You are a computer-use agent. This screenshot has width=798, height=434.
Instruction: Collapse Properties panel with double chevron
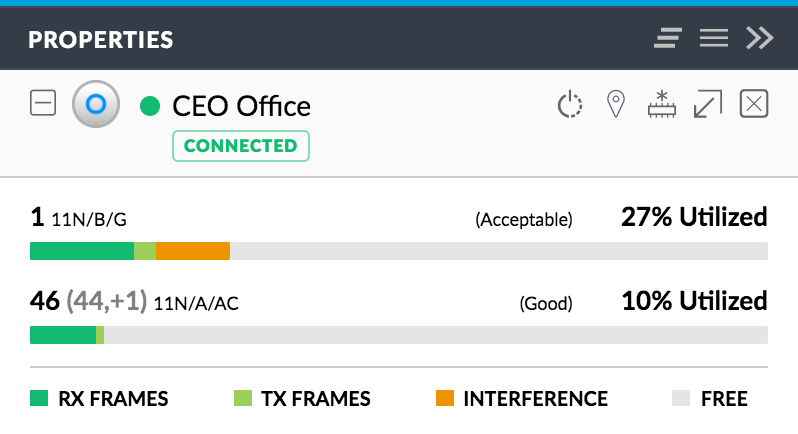[x=759, y=38]
